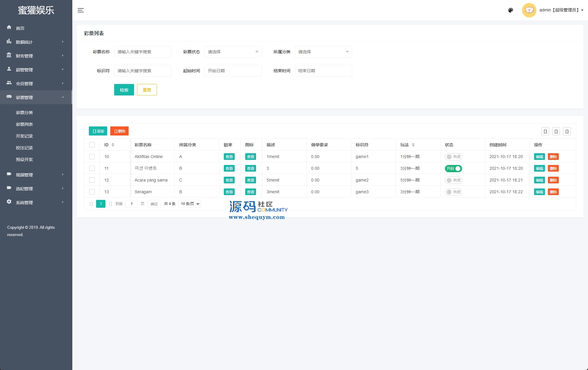Screen dimensions: 588x370
Task: Open the 10 条/页 page size selector
Action: [x=190, y=204]
